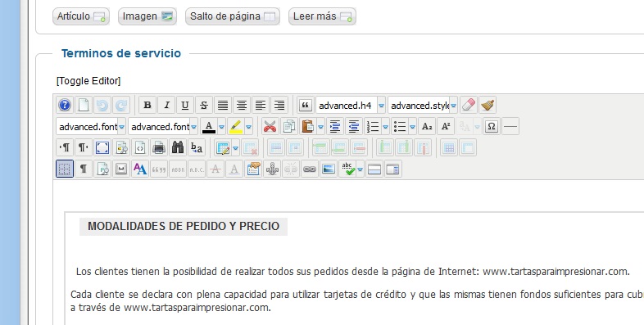Toggle italic formatting
Image resolution: width=644 pixels, height=325 pixels.
(166, 106)
